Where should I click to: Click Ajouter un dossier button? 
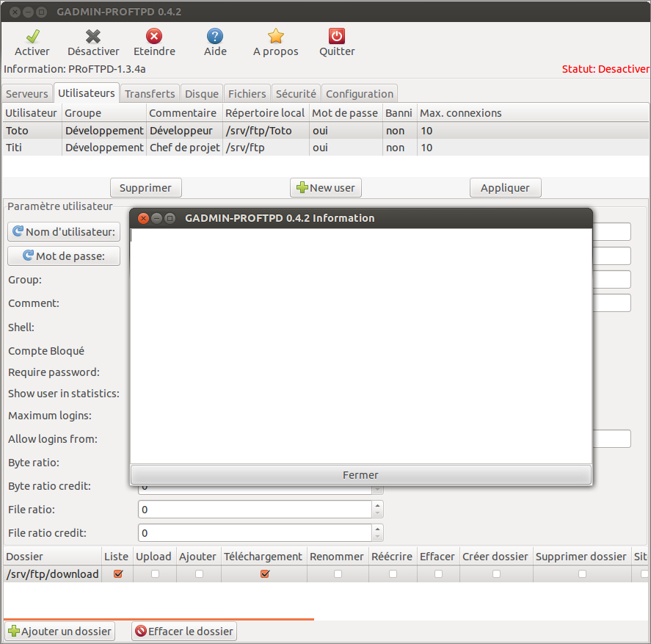point(60,631)
